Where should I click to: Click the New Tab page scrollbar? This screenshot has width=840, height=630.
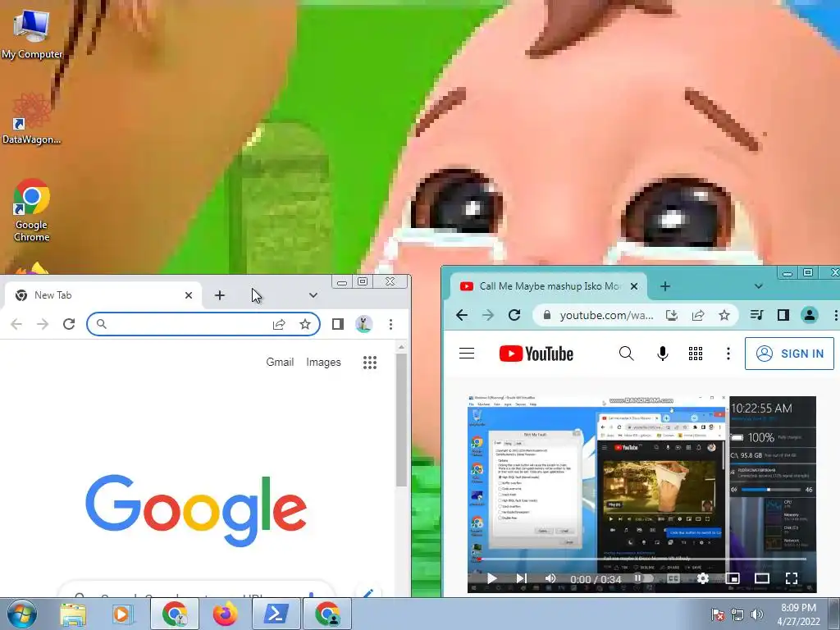click(x=401, y=420)
